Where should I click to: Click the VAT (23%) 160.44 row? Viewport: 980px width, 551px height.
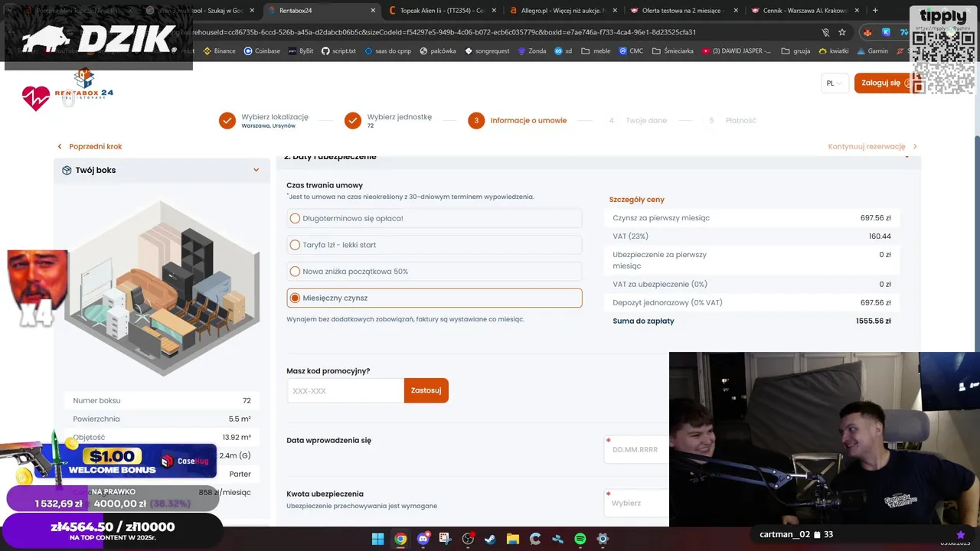(x=752, y=236)
